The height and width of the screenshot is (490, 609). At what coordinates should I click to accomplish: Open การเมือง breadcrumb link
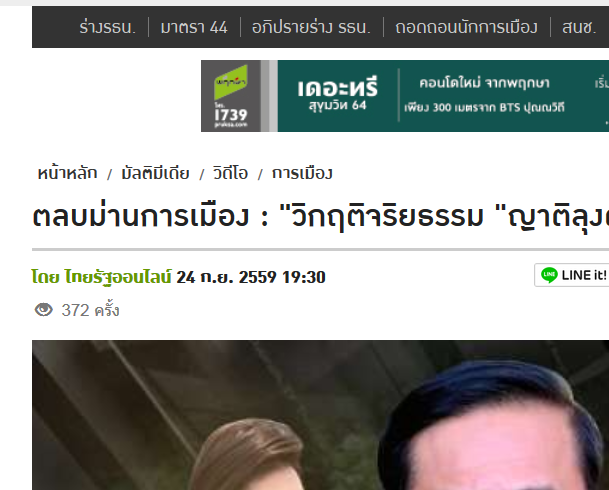point(302,173)
